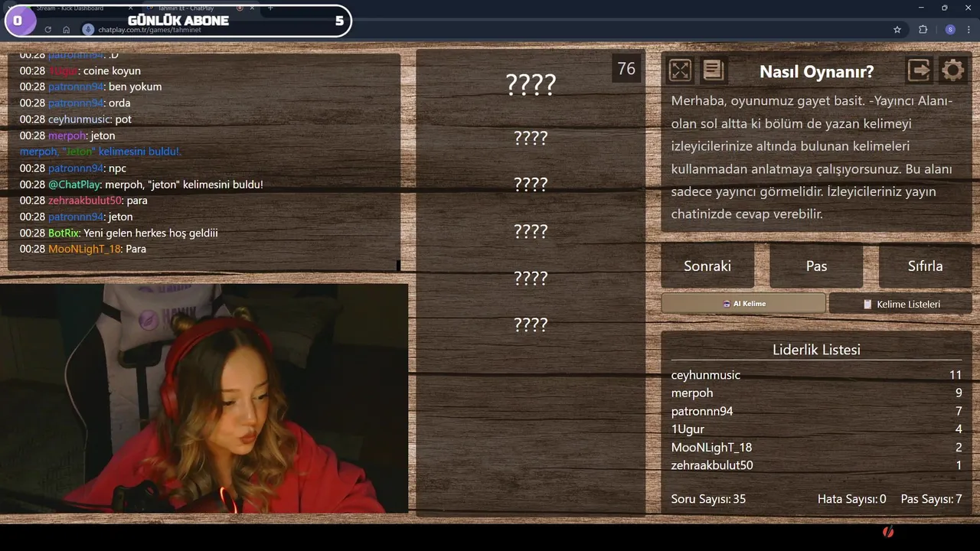
Task: Click the zehraakbulut50: para chat message
Action: pos(83,201)
